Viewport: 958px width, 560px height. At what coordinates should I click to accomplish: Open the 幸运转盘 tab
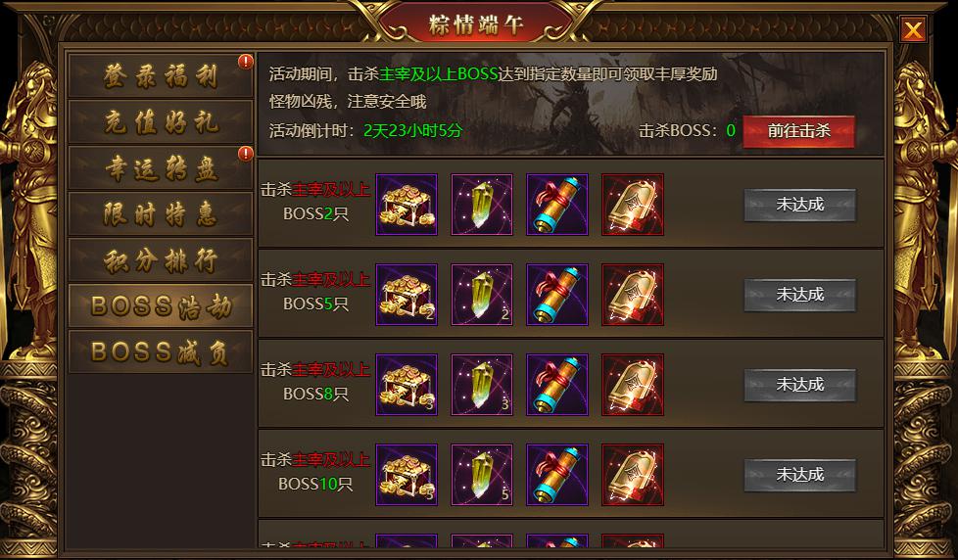[x=161, y=168]
